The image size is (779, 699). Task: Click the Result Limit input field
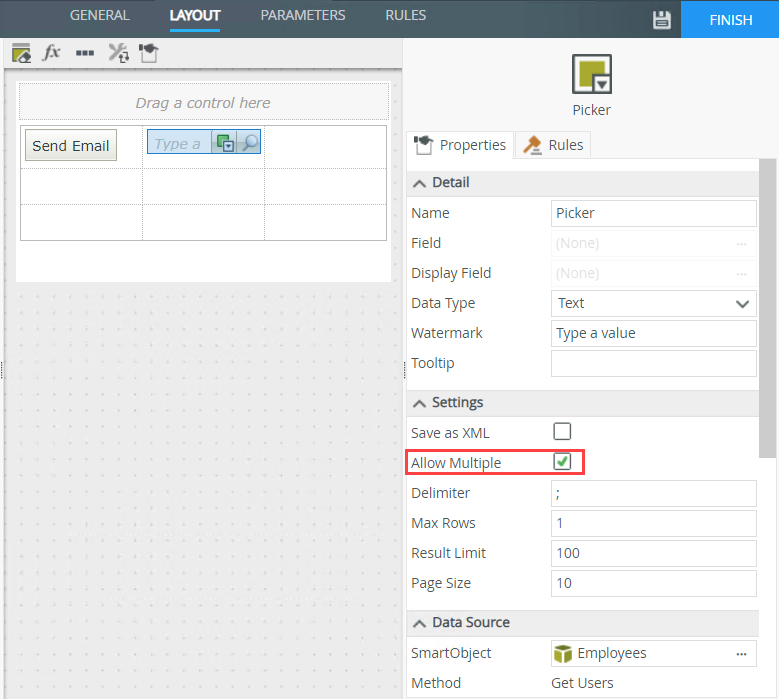[x=653, y=553]
